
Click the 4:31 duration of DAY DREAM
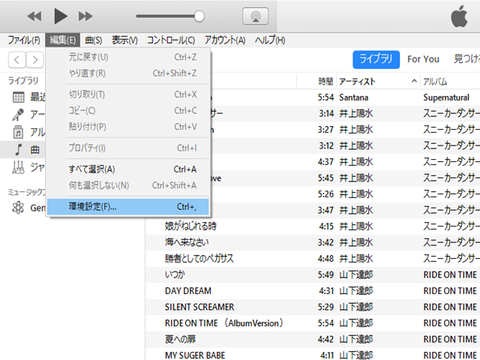pos(326,291)
